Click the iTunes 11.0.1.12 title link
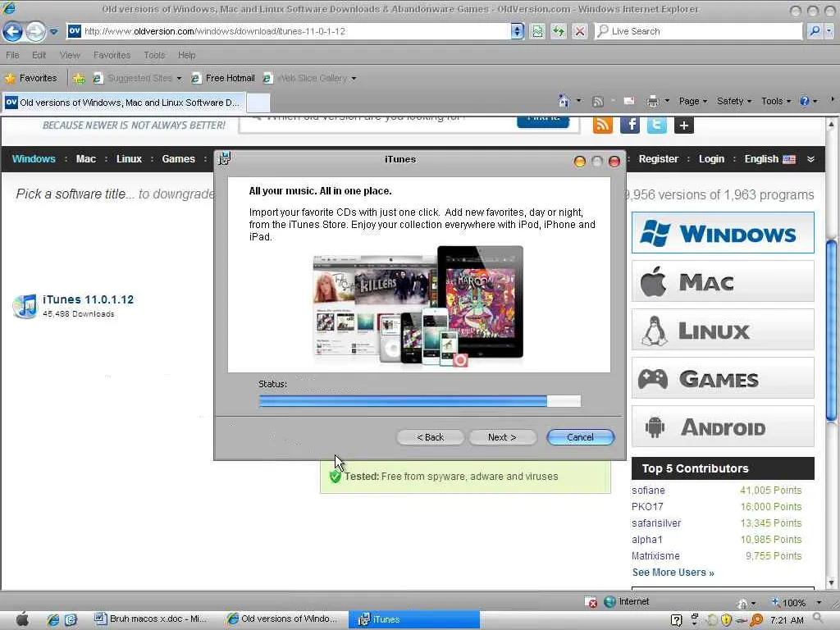The image size is (840, 630). click(x=89, y=299)
